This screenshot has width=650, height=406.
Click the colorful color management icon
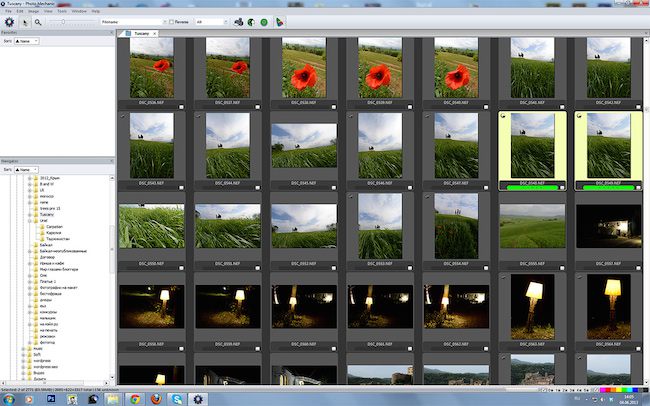point(280,22)
